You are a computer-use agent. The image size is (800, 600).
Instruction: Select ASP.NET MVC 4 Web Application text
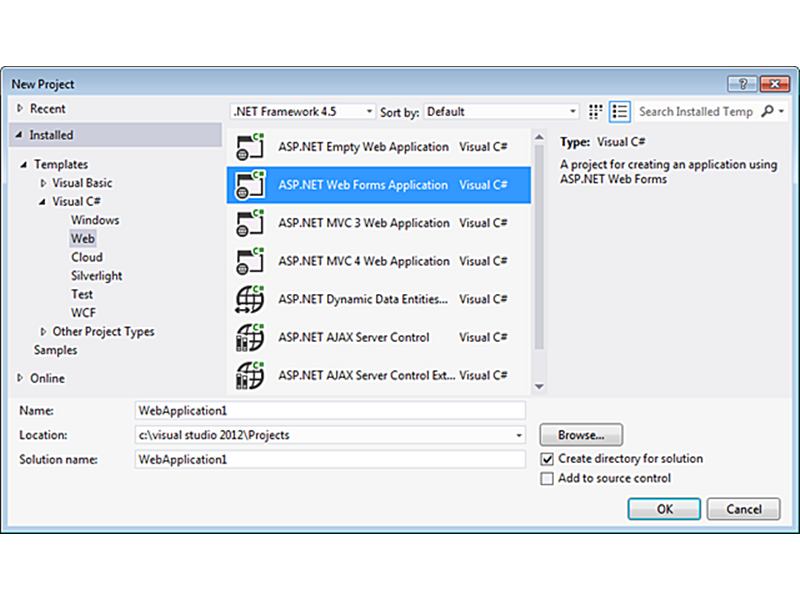pos(364,261)
